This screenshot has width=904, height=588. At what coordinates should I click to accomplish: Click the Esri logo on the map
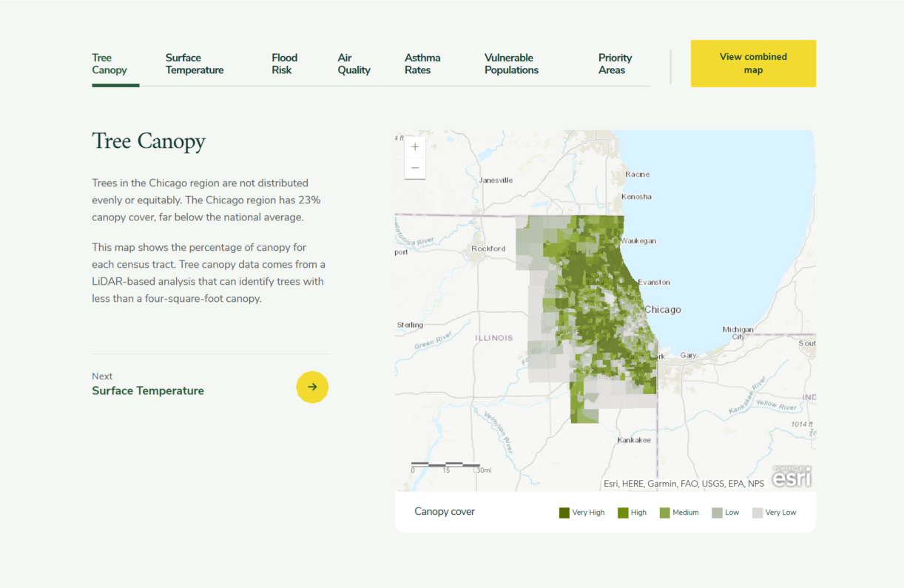pos(792,477)
